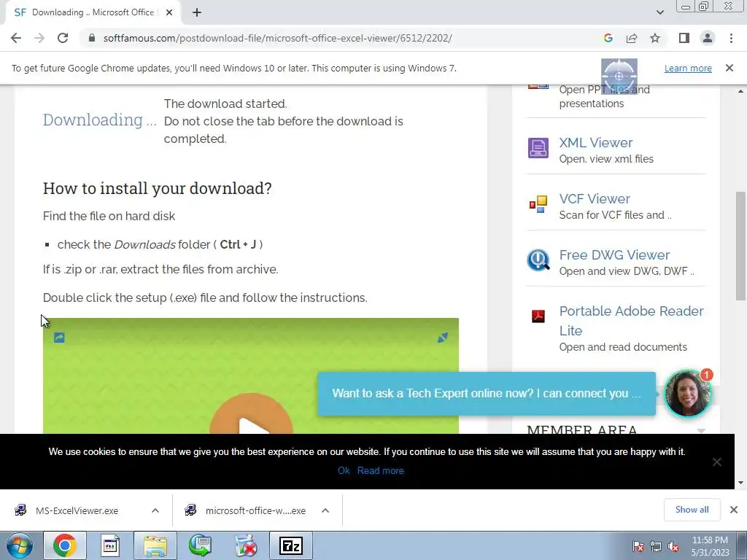747x560 pixels.
Task: Open the XML Viewer link
Action: point(595,142)
